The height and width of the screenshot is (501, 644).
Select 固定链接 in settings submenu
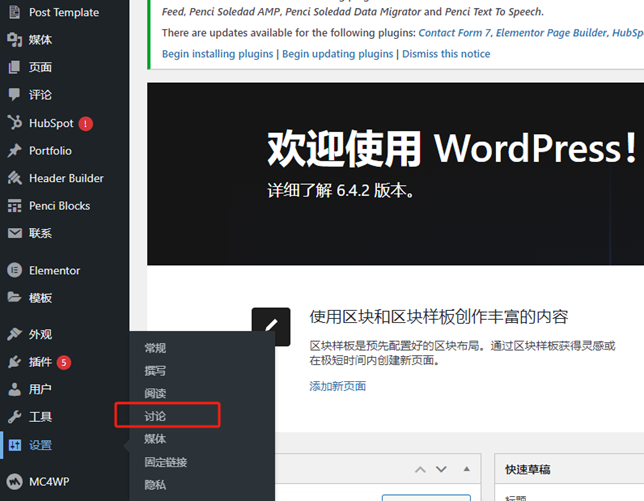click(x=166, y=462)
